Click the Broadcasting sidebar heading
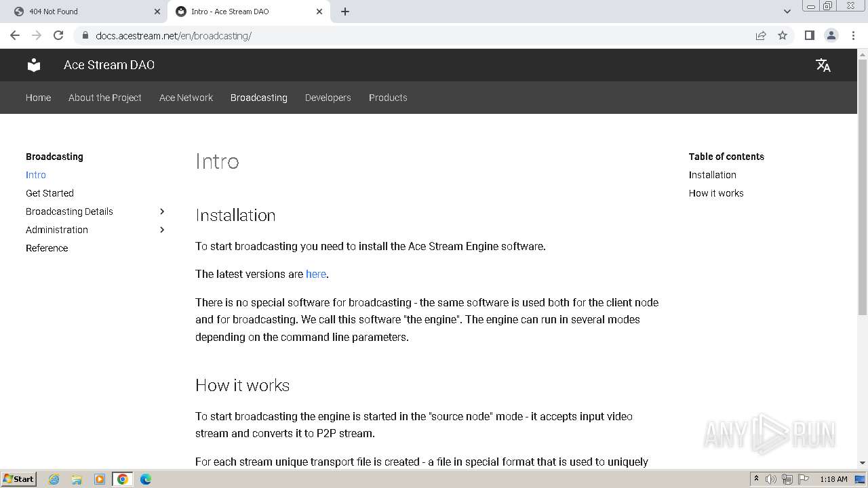This screenshot has width=868, height=488. click(x=54, y=157)
